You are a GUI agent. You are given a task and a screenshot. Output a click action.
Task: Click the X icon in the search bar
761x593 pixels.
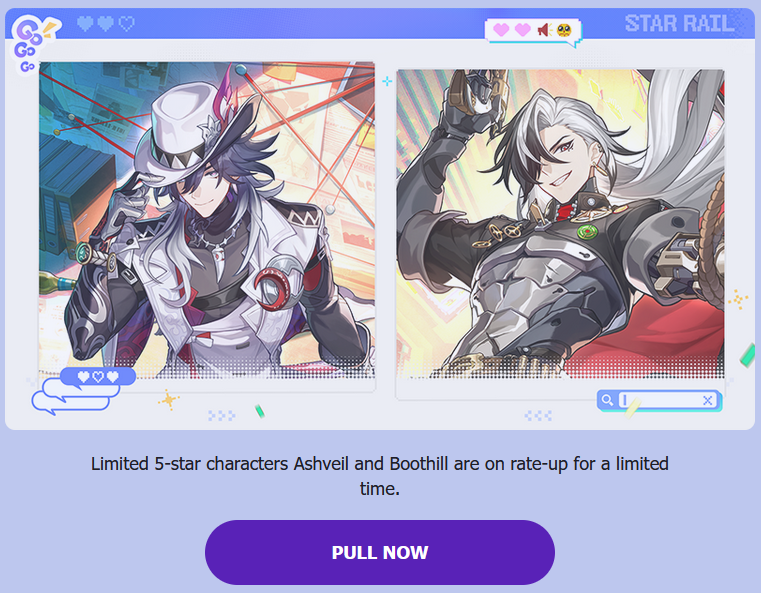(708, 400)
